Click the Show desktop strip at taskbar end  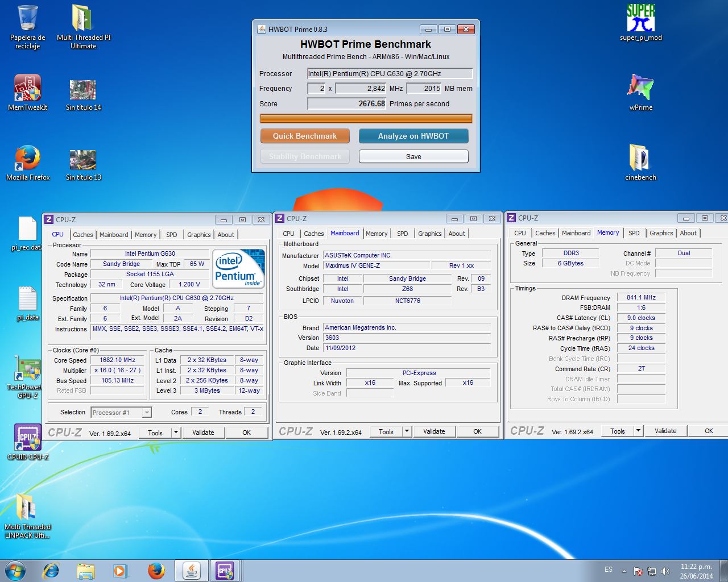[724, 571]
